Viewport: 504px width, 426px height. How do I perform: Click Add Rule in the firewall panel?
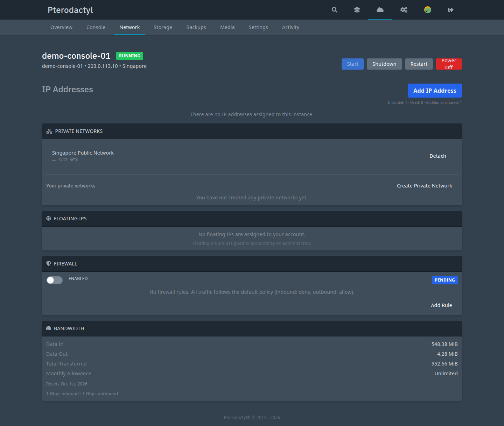coord(441,305)
